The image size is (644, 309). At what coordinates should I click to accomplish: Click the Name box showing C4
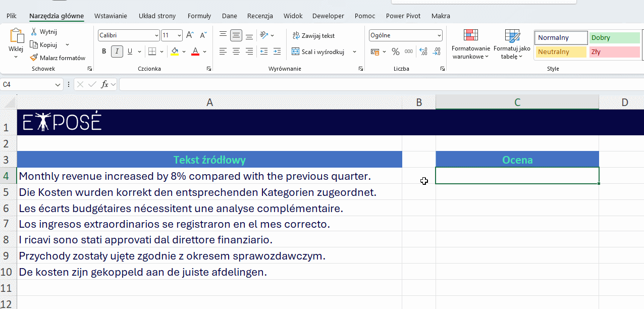(x=28, y=84)
